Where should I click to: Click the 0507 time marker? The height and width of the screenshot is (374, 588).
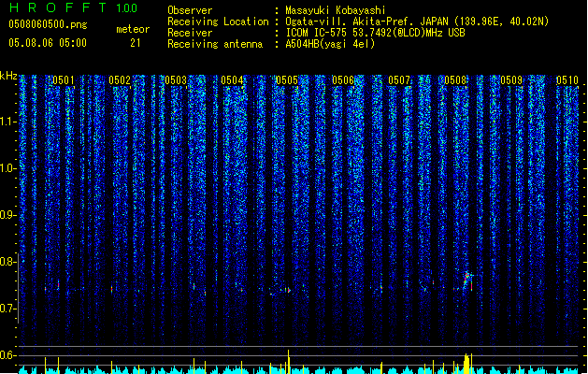[399, 79]
